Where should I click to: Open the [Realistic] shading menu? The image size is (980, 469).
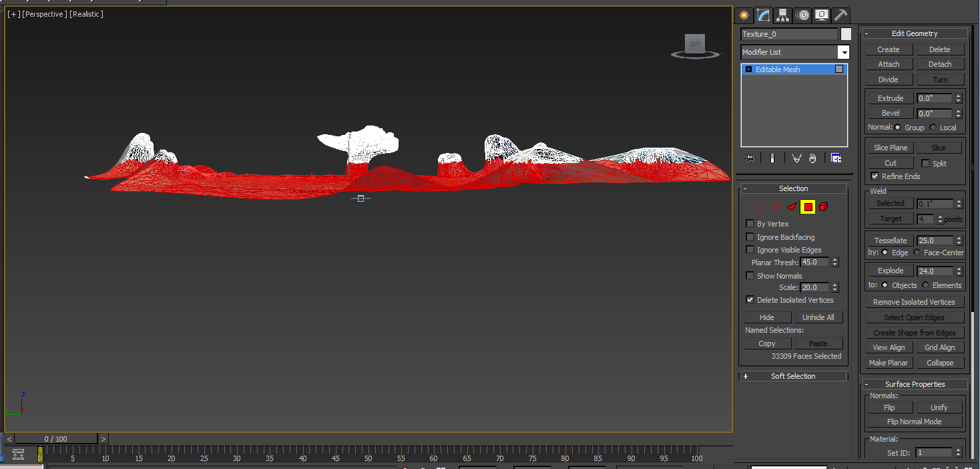pyautogui.click(x=87, y=14)
